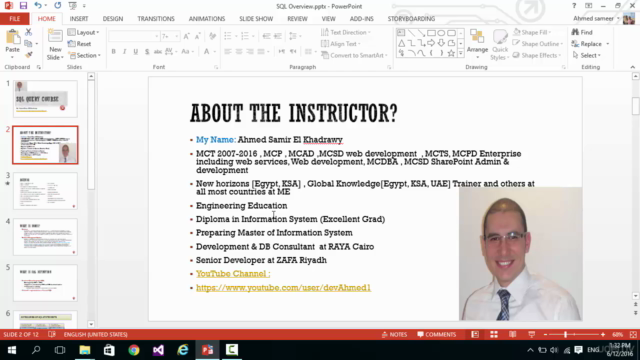The image size is (640, 360).
Task: Open the Arrange tool
Action: [477, 45]
